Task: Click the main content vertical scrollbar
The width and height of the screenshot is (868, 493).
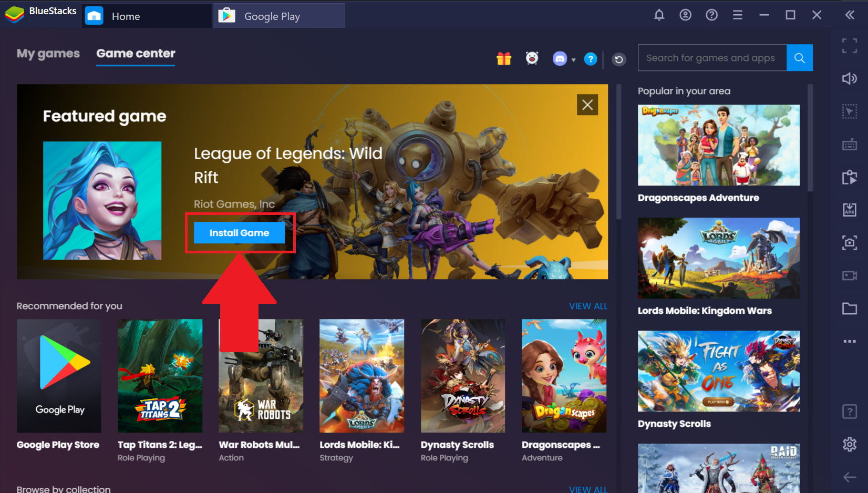Action: [618, 151]
